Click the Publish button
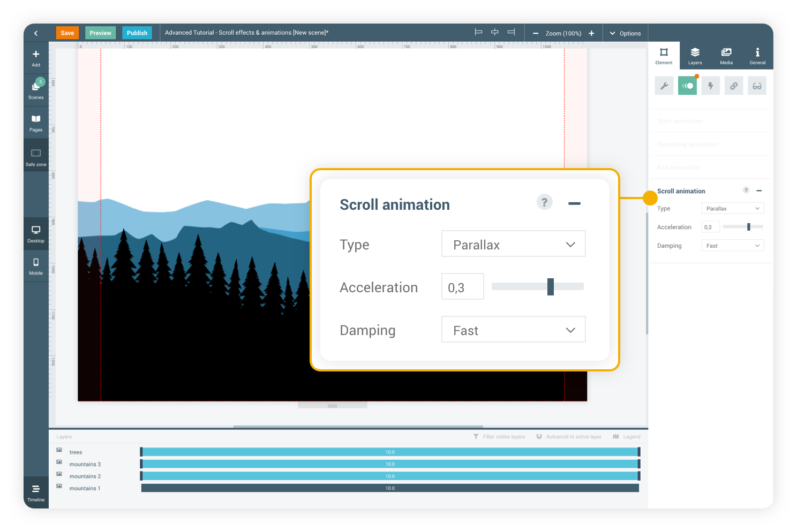This screenshot has width=797, height=532. point(137,33)
